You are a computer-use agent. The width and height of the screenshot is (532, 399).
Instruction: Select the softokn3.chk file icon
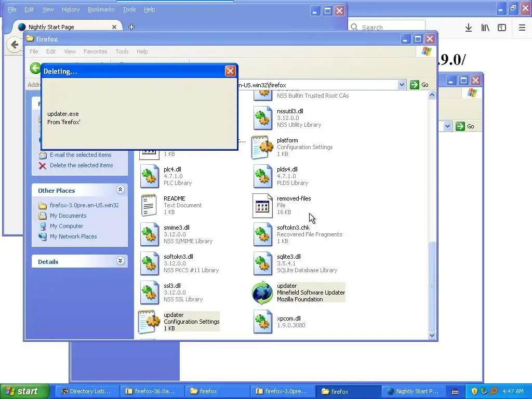262,234
